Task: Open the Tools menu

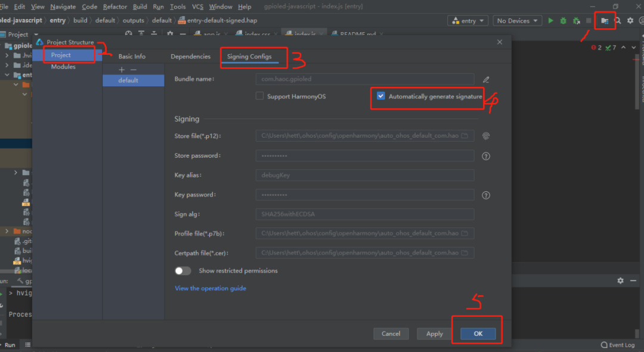Action: [x=178, y=7]
